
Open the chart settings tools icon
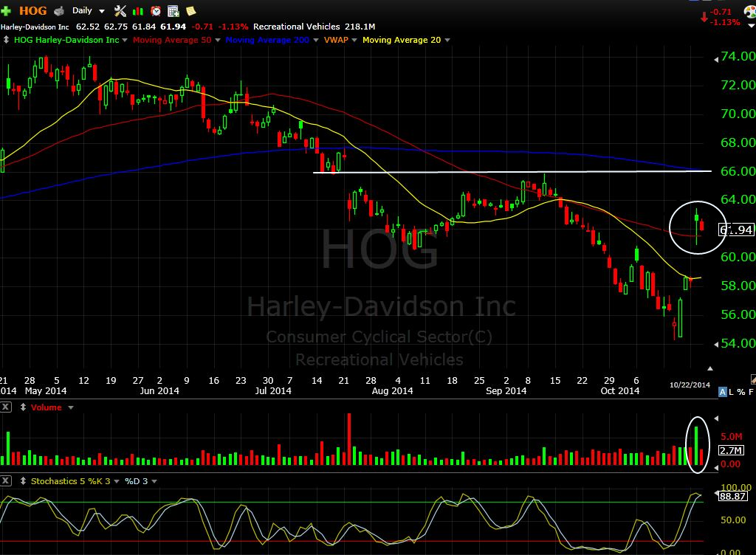click(120, 10)
